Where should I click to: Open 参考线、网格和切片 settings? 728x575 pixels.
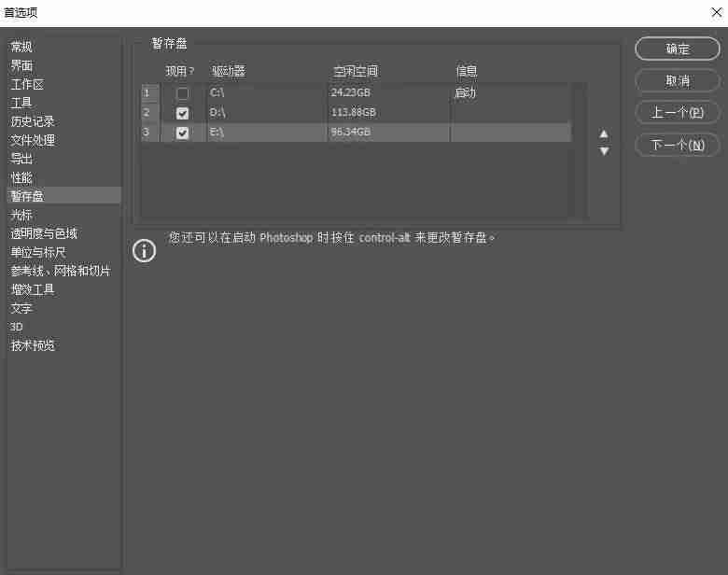click(61, 271)
